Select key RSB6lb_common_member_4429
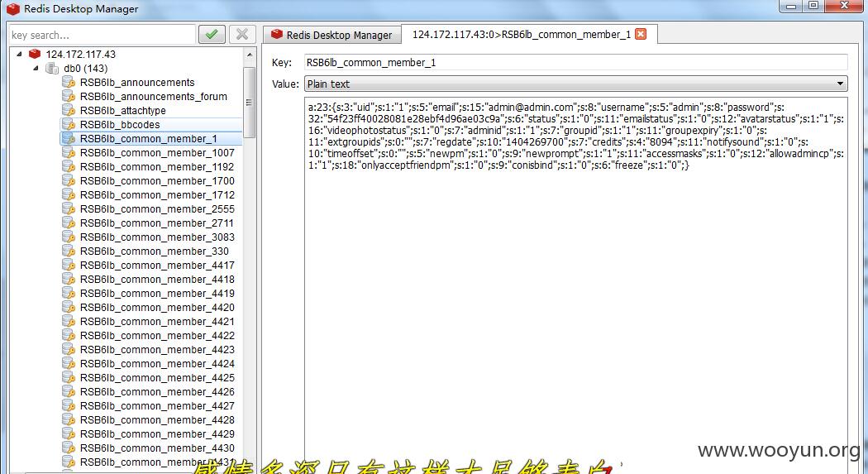The height and width of the screenshot is (474, 868). [x=157, y=434]
